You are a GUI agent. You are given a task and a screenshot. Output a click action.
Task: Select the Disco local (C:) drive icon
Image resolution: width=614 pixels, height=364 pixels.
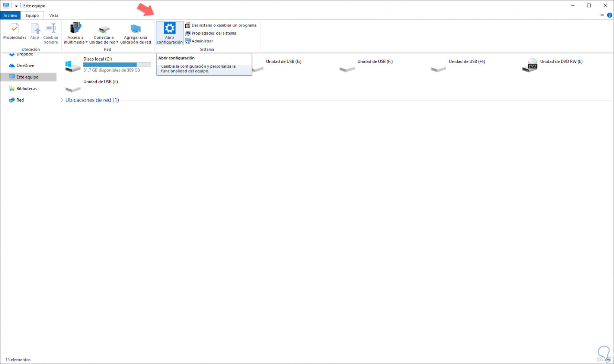[x=73, y=66]
